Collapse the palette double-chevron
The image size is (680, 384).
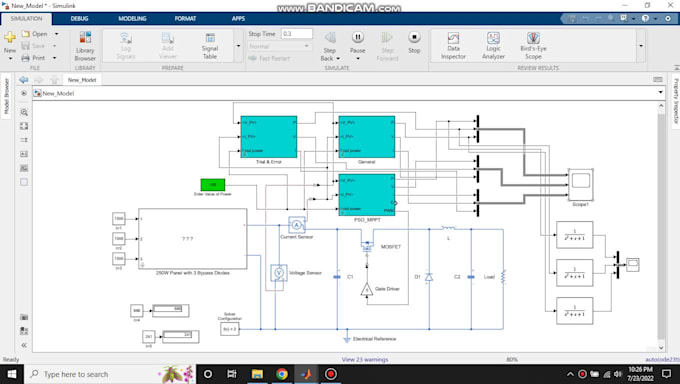tap(24, 345)
